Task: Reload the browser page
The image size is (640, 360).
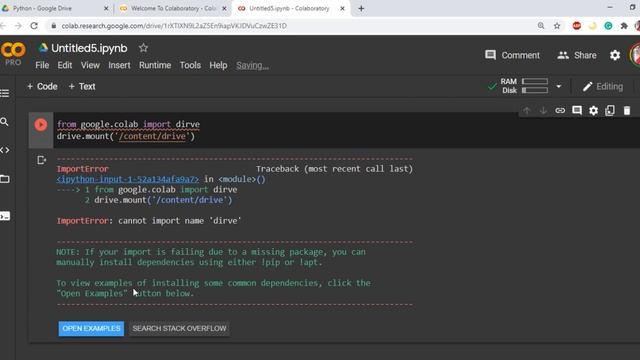Action: pos(34,26)
